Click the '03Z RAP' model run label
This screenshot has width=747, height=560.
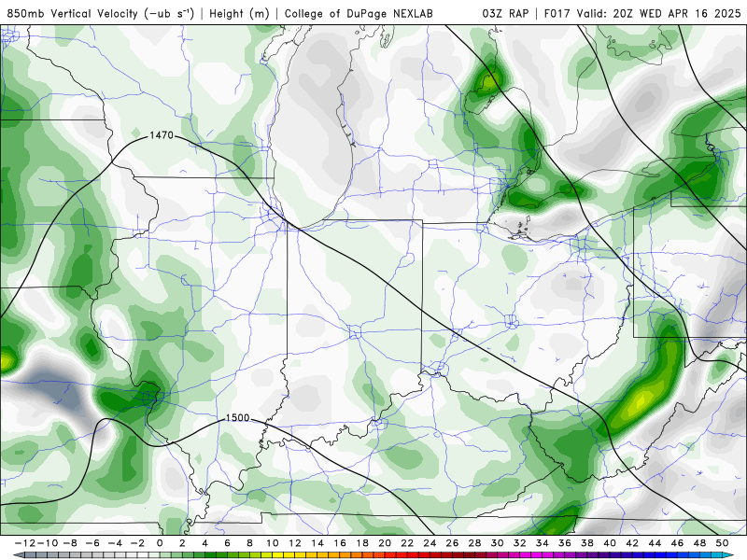point(505,13)
